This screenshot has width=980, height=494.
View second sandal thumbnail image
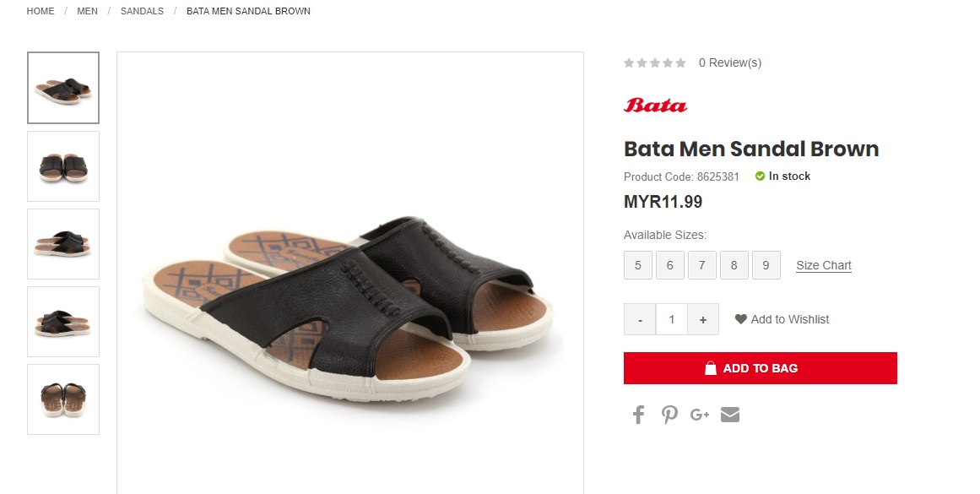tap(63, 166)
